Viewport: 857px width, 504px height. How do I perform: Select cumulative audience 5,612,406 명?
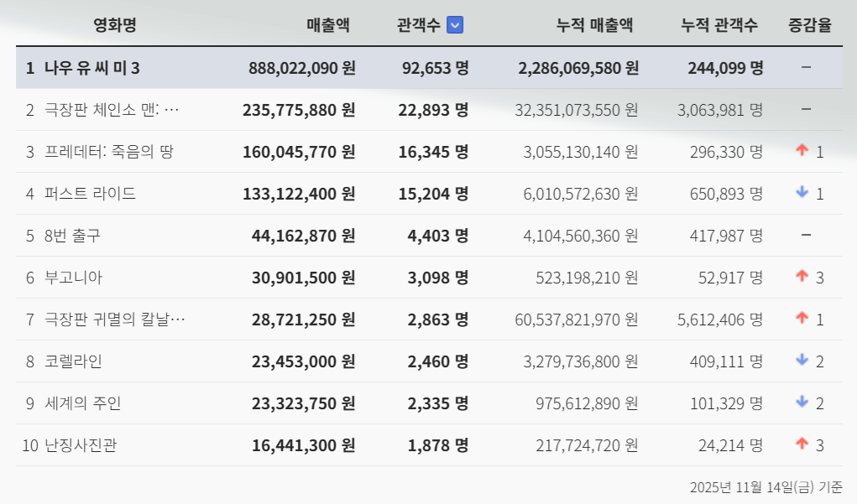(720, 319)
